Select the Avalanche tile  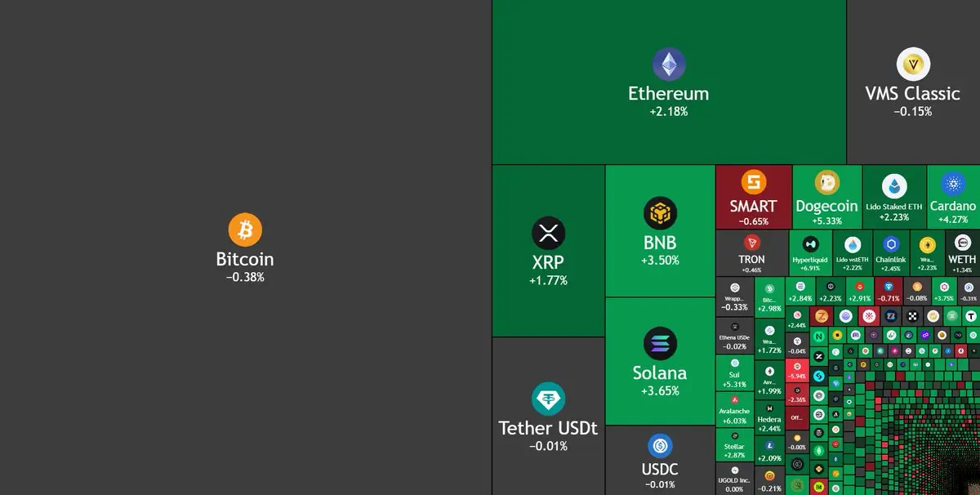click(x=735, y=410)
